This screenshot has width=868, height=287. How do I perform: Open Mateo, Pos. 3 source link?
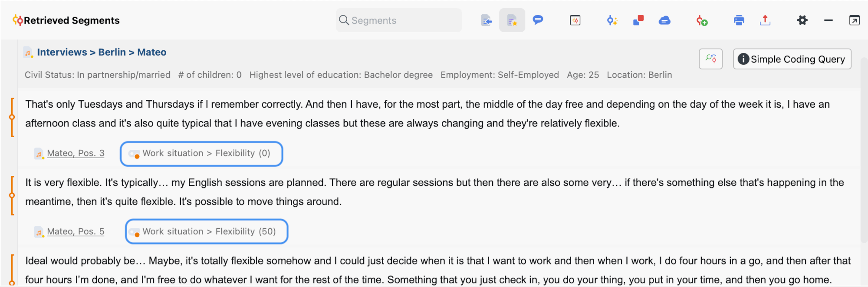(76, 153)
